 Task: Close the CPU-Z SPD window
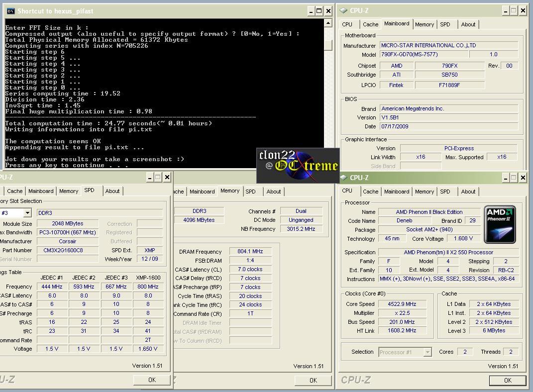click(x=167, y=177)
